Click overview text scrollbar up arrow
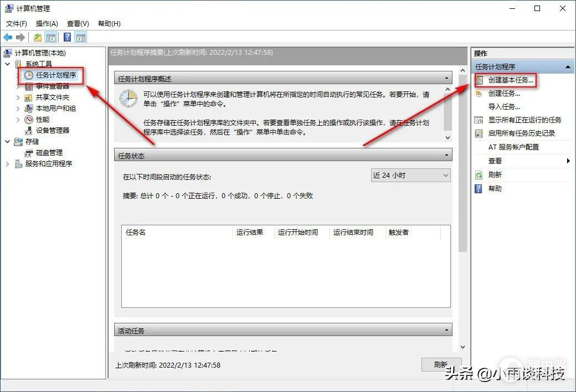Viewport: 576px width, 392px height. click(448, 89)
